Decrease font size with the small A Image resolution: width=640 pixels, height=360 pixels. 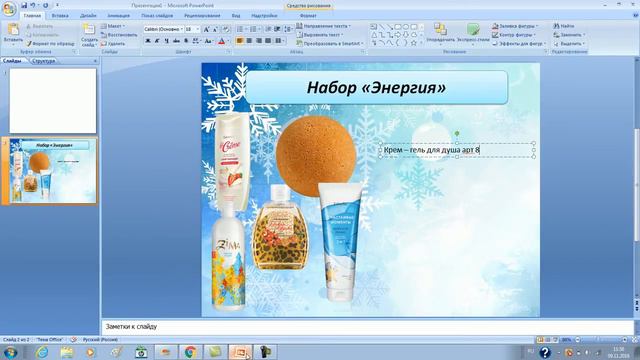[x=216, y=29]
